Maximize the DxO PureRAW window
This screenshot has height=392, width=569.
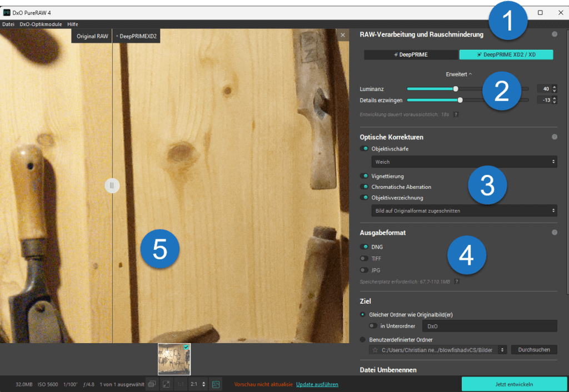[540, 13]
